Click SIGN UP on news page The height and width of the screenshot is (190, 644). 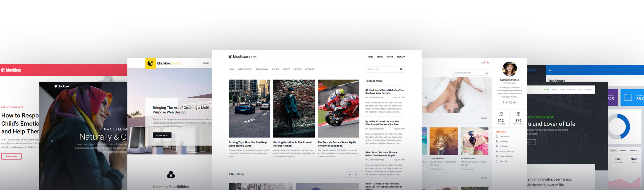pyautogui.click(x=401, y=57)
